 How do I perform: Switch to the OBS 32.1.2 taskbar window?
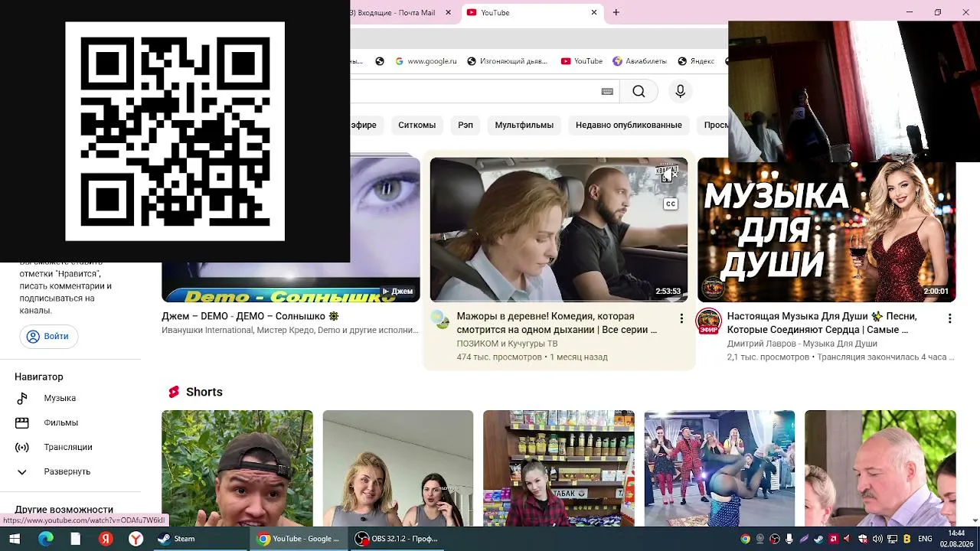click(x=398, y=539)
